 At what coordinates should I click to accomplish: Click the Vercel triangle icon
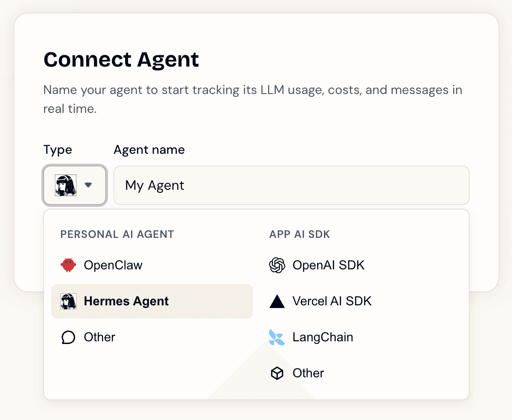(x=278, y=301)
